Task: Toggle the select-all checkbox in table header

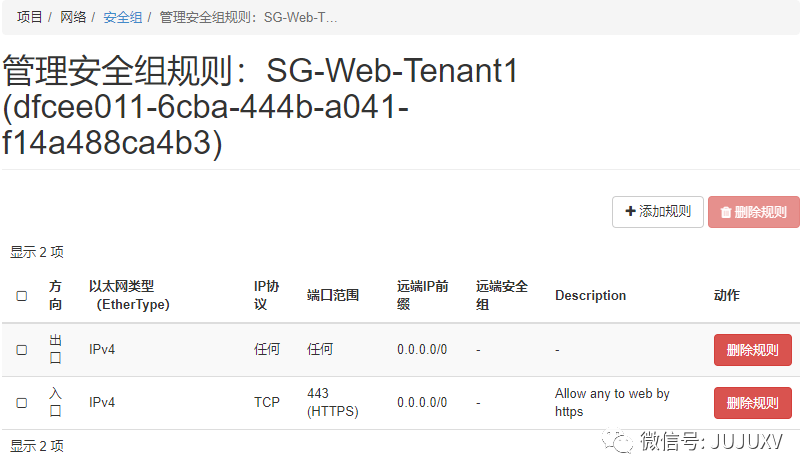Action: tap(22, 296)
